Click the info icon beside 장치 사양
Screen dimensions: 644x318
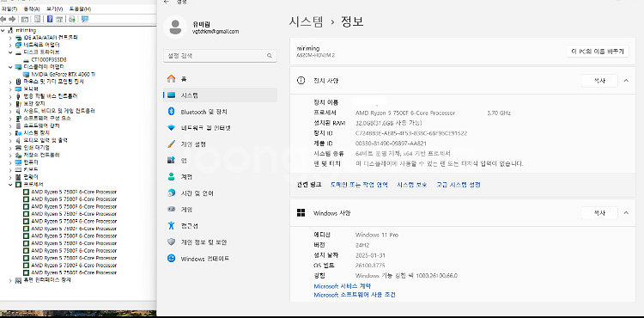pyautogui.click(x=301, y=81)
